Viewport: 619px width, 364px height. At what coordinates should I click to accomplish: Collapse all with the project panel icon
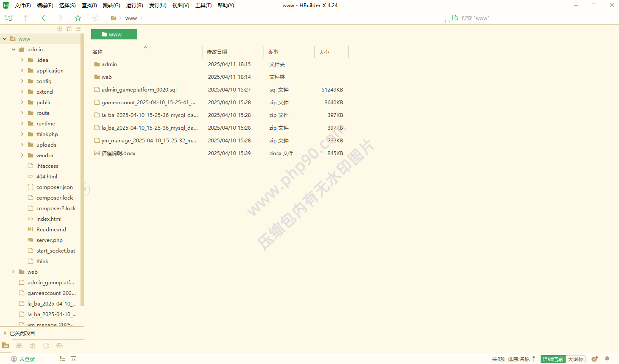click(x=69, y=29)
